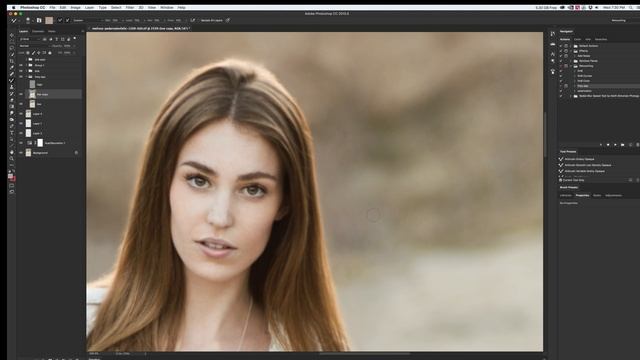Image resolution: width=640 pixels, height=360 pixels.
Task: Hide the Background layer
Action: (21, 153)
